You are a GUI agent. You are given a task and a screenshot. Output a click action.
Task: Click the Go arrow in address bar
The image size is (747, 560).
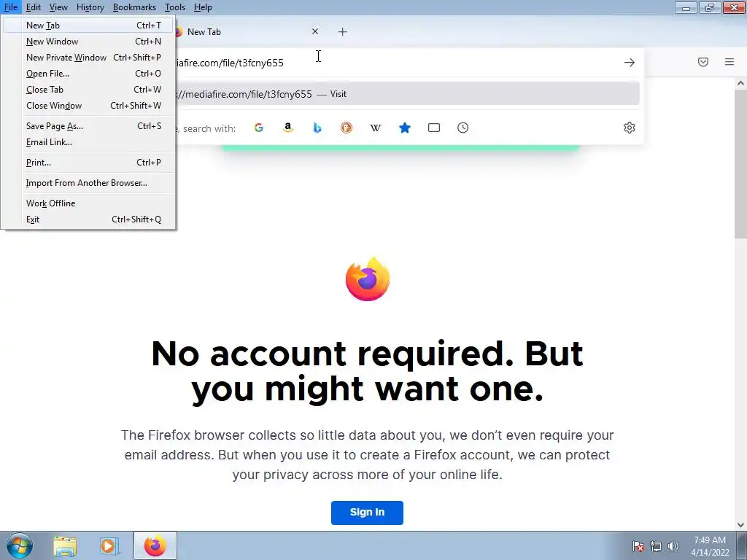[x=630, y=63]
